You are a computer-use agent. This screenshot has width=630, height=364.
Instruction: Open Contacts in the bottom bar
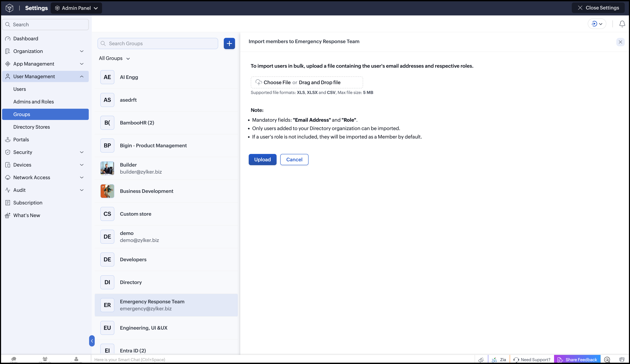pos(76,359)
